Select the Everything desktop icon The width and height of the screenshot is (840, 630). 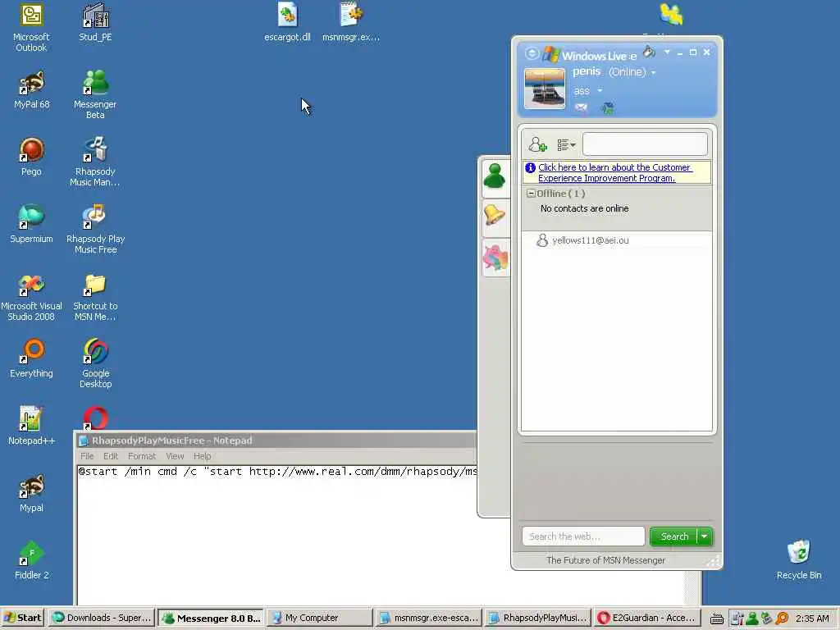[x=32, y=359]
